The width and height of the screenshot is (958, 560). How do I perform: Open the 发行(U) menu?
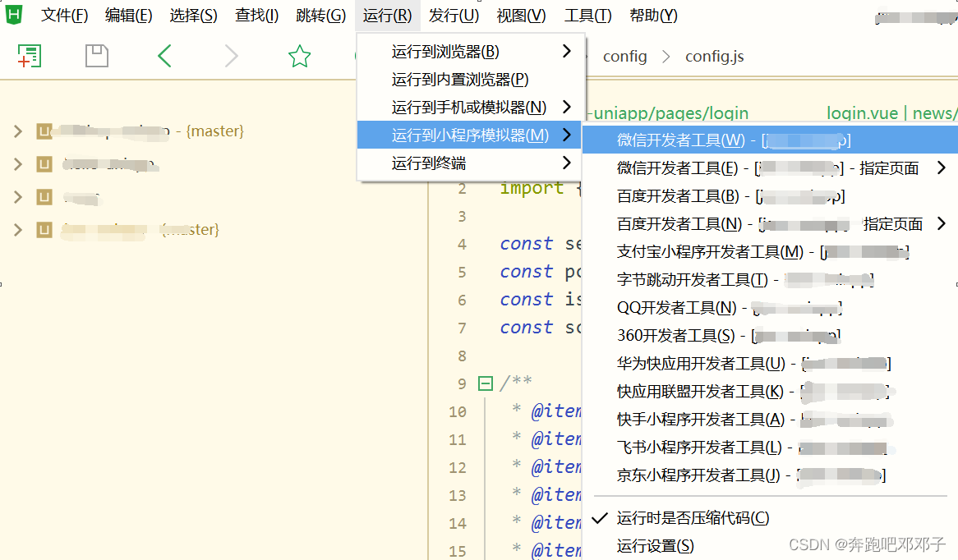(x=454, y=16)
